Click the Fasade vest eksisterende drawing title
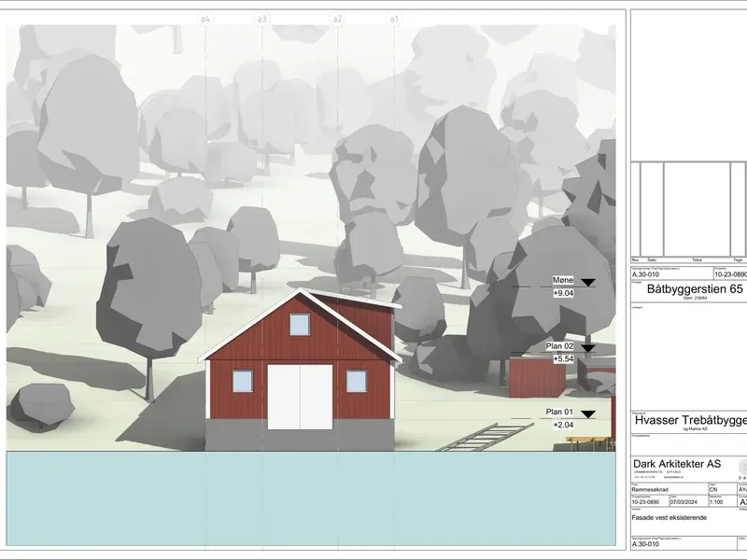This screenshot has height=560, width=747. [669, 518]
